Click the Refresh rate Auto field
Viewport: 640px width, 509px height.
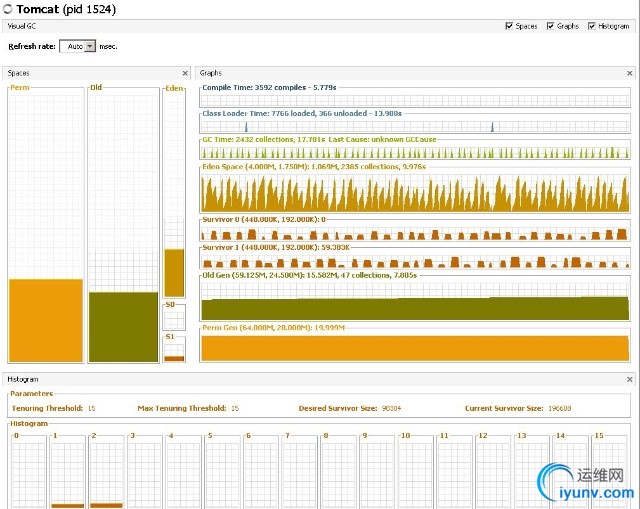click(x=72, y=46)
